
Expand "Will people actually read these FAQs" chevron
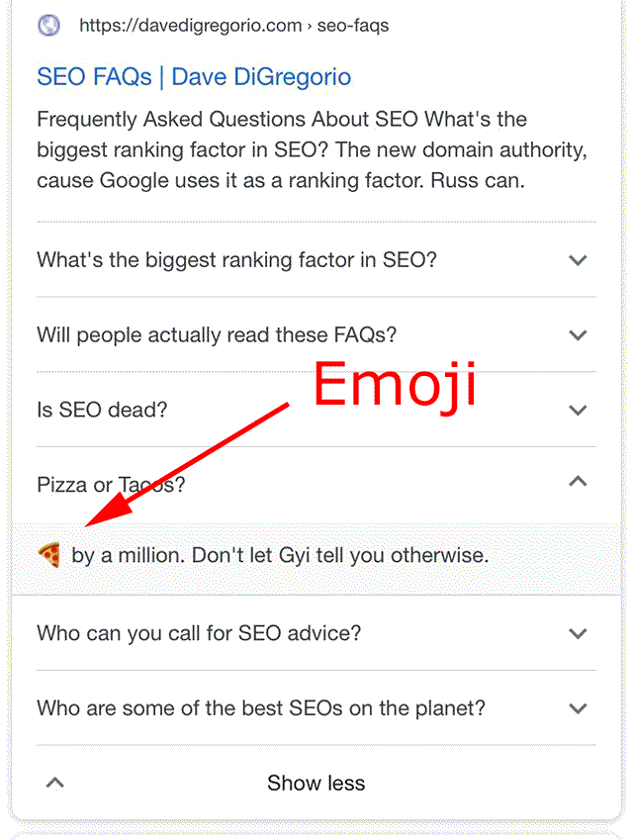(x=578, y=335)
